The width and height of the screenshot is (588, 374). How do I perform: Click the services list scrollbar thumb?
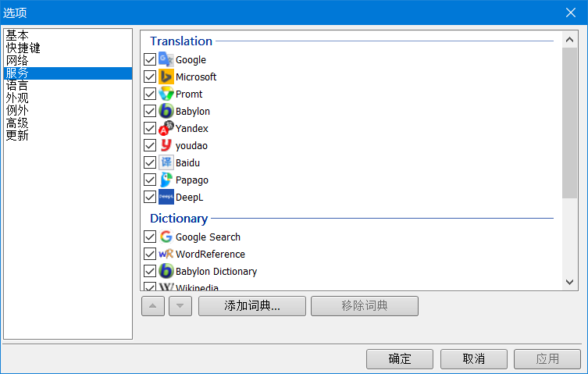point(569,123)
